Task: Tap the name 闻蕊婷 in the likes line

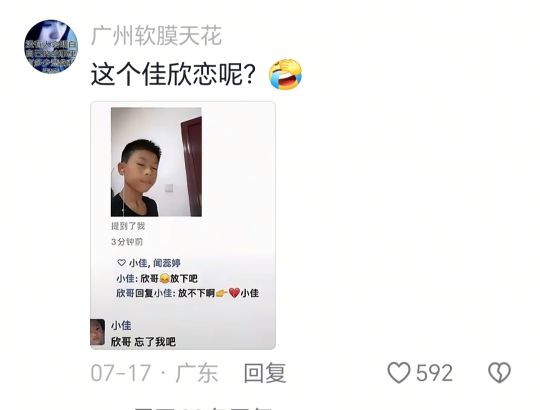Action: pyautogui.click(x=167, y=263)
